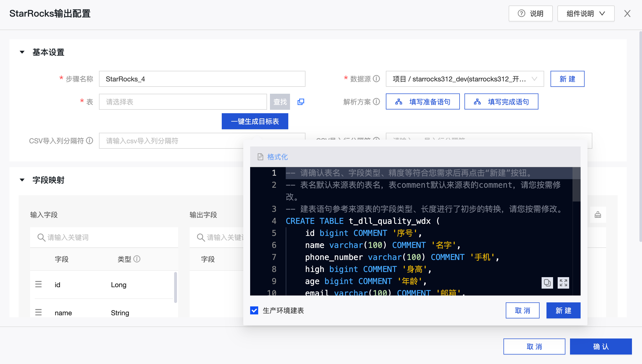Click the fullscreen expand icon in editor
The height and width of the screenshot is (364, 642).
(563, 283)
